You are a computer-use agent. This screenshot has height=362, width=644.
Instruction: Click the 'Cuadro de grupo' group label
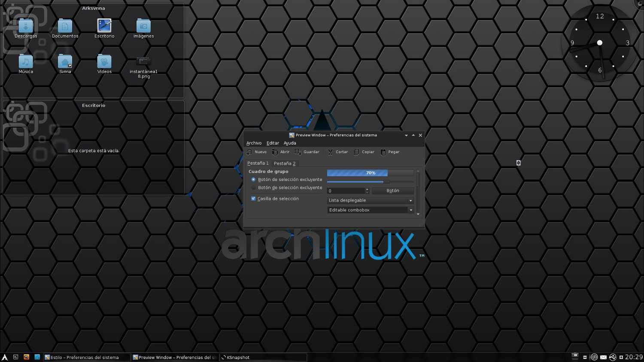(x=268, y=172)
